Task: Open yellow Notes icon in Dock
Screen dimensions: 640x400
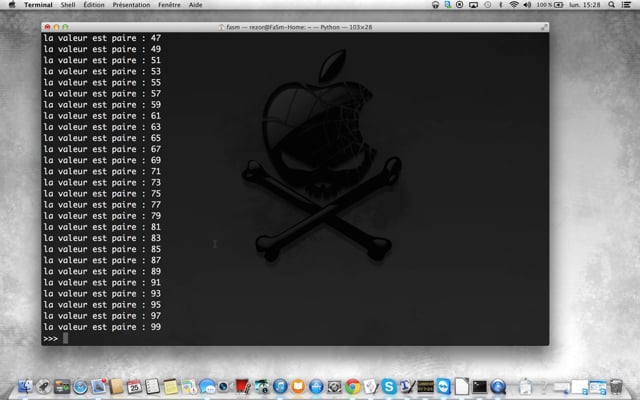Action: [x=170, y=386]
